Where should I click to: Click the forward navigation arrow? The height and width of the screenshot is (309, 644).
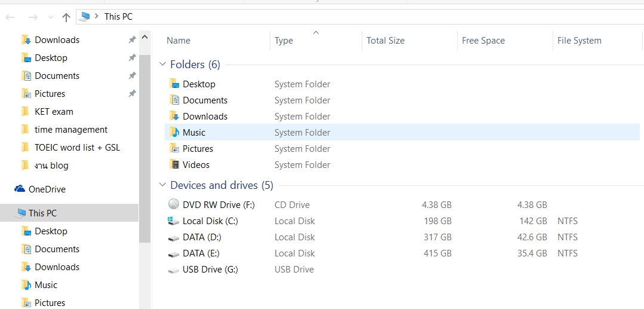point(33,17)
